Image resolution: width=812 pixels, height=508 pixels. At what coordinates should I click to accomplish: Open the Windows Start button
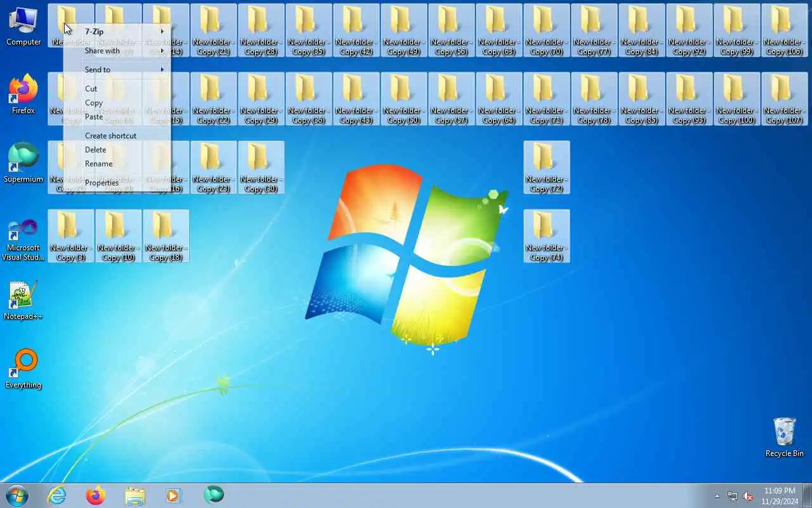17,495
